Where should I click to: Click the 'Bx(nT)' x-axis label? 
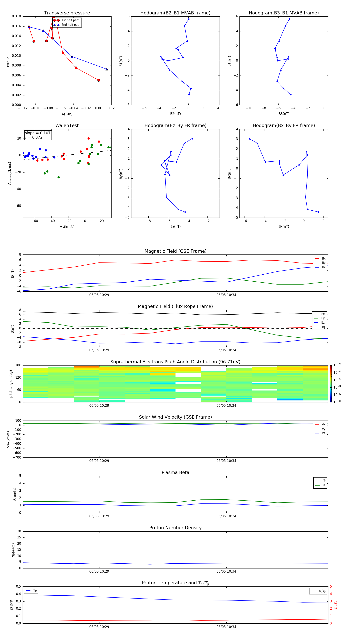284,227
